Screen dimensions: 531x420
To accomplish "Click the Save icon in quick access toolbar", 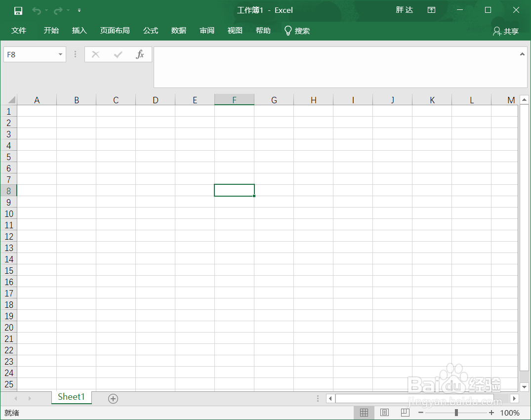I will click(18, 11).
